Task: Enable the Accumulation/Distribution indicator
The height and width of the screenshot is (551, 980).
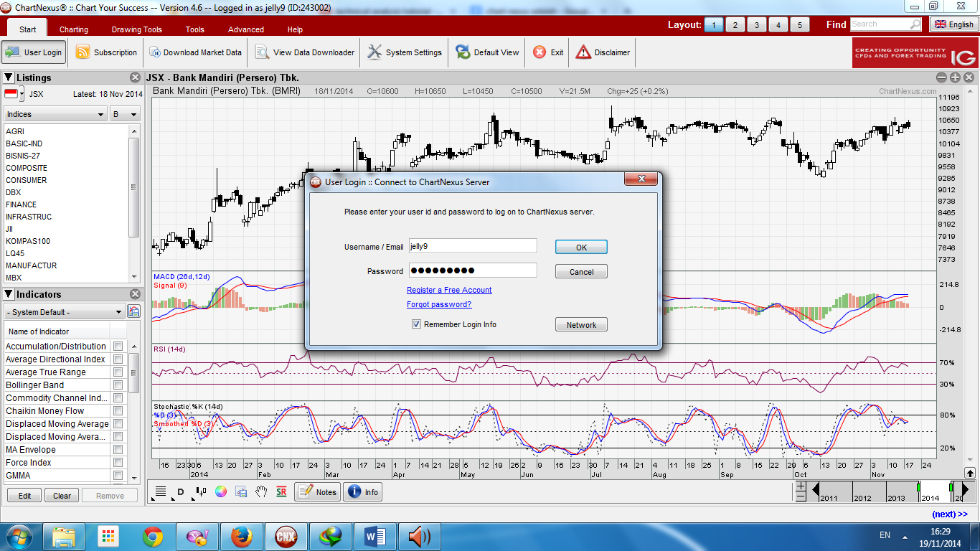Action: coord(118,347)
